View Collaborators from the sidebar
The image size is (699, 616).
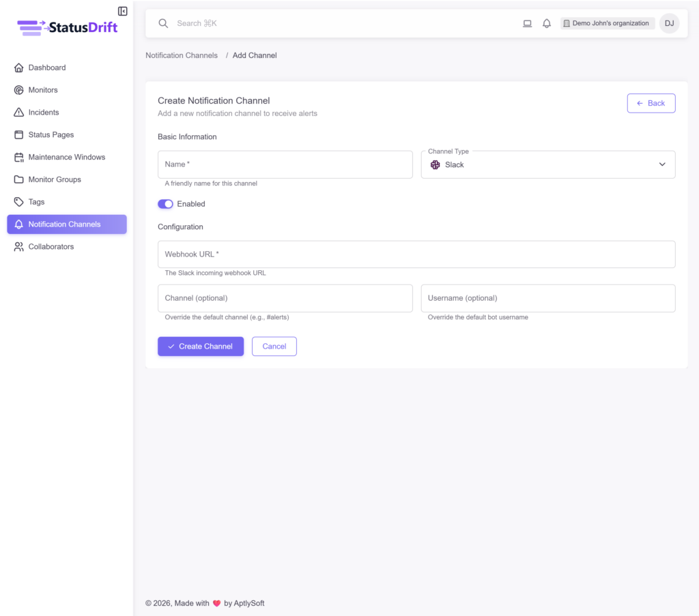pos(50,246)
